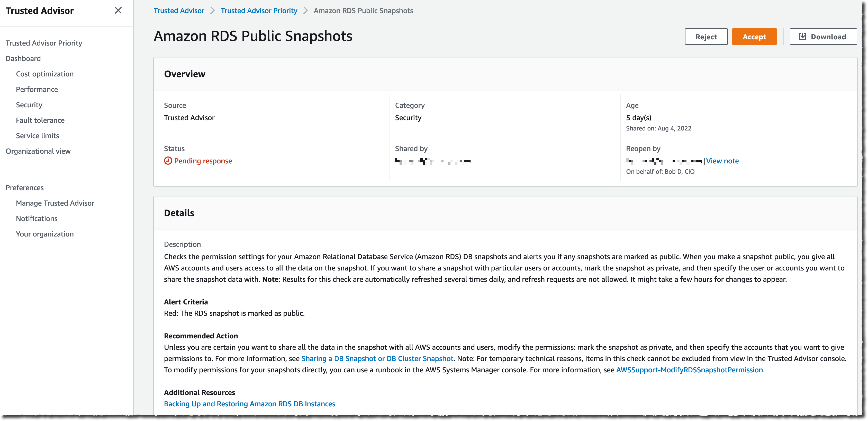Navigate to Cost optimization

click(45, 74)
